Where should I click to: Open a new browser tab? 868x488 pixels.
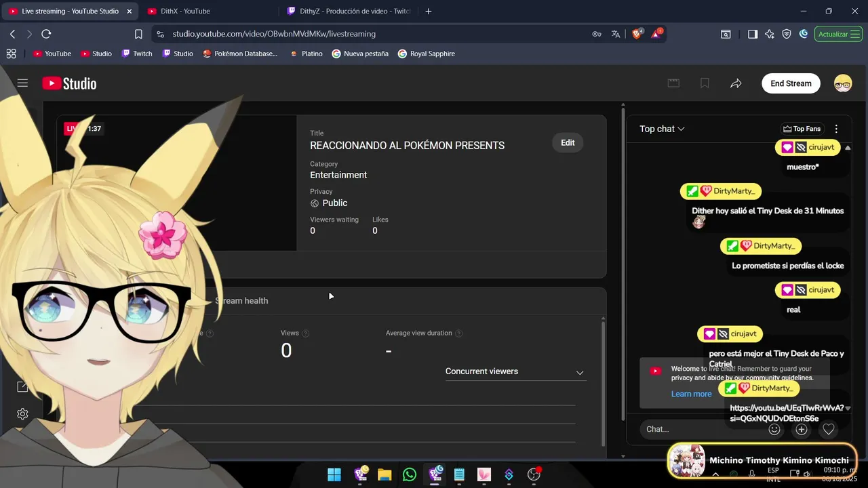click(x=429, y=11)
